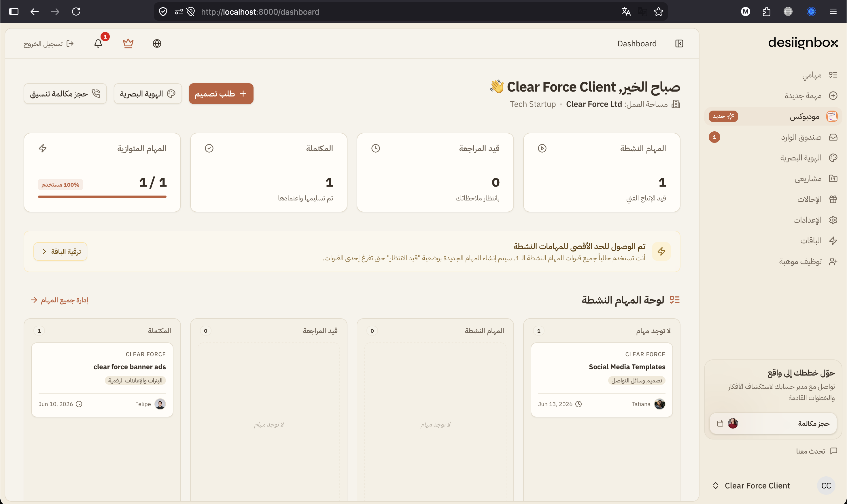Click the 100% مستخدم usage badge
The image size is (847, 504).
pos(60,185)
